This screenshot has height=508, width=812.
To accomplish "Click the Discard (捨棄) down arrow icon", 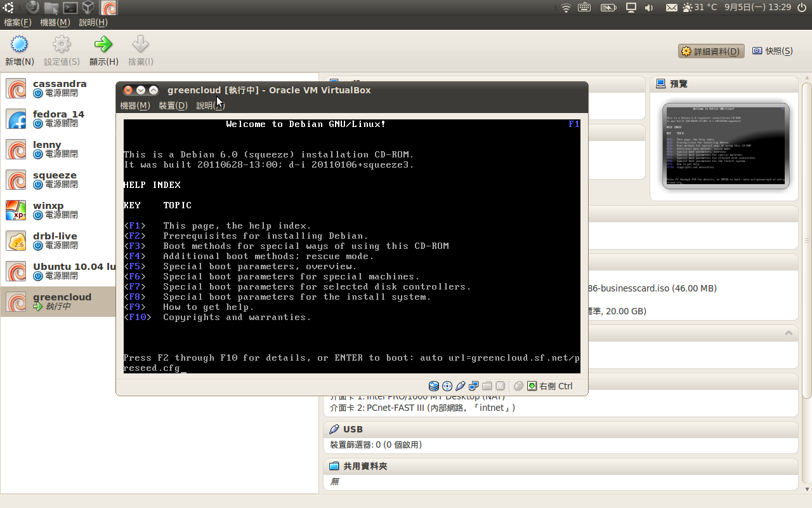I will pos(140,44).
